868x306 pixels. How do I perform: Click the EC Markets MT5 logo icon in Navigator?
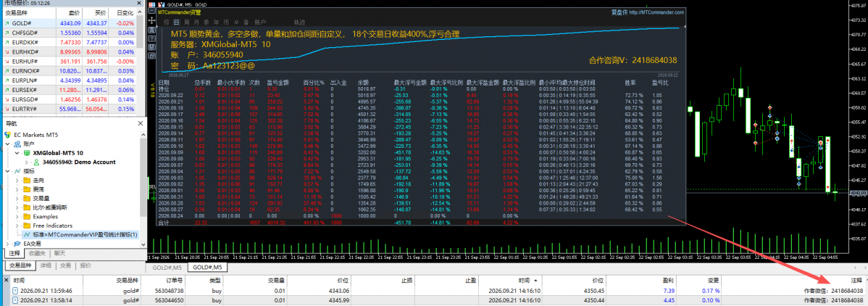[x=7, y=135]
